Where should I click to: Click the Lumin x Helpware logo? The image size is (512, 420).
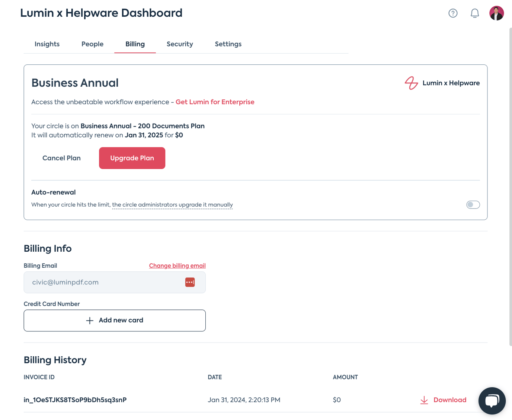coord(411,83)
